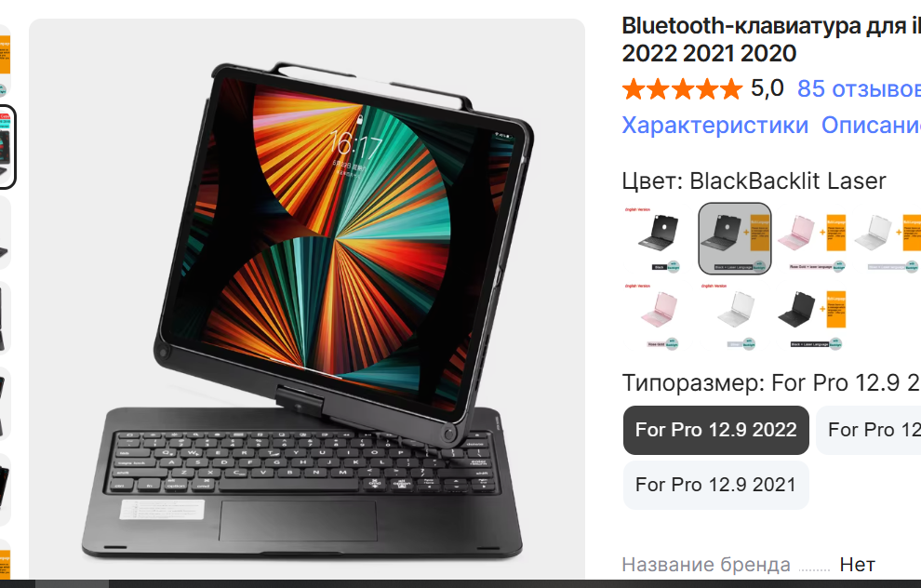
Task: Jump to the Описание section
Action: [871, 125]
